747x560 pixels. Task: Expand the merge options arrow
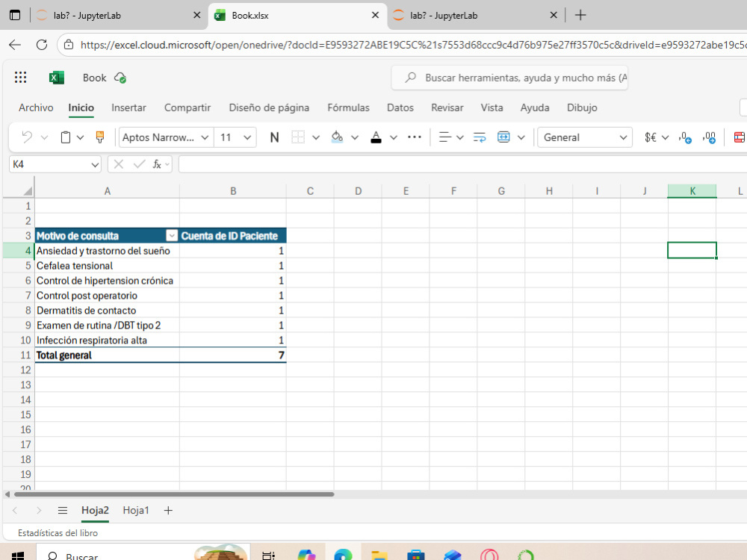pos(521,137)
